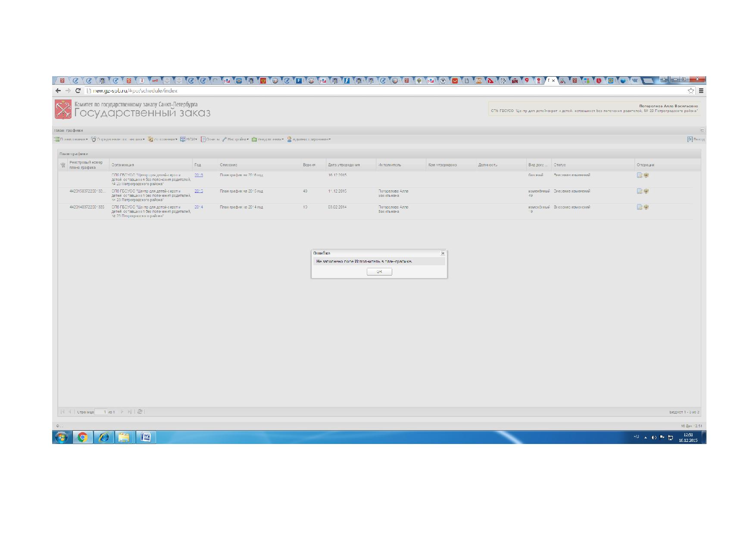
Task: Sort by Организация column header
Action: [x=151, y=165]
